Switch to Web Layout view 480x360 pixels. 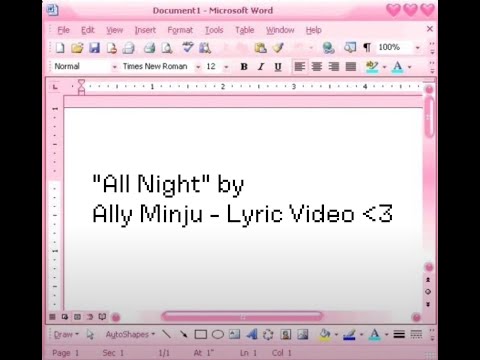(65, 317)
